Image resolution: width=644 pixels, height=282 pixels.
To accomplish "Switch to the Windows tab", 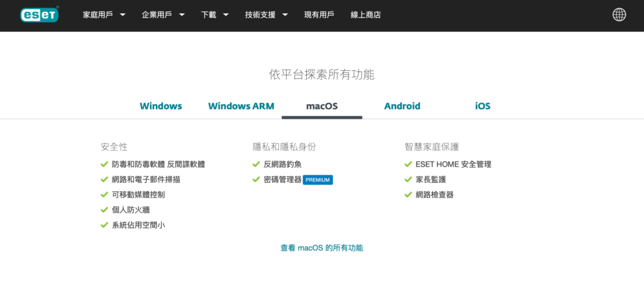I will point(160,106).
